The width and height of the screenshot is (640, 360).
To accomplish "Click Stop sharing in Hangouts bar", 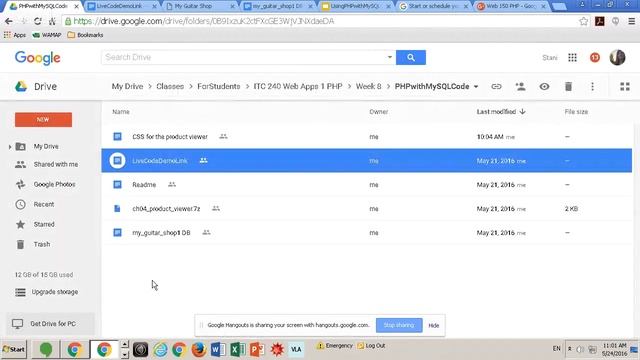I will click(399, 325).
